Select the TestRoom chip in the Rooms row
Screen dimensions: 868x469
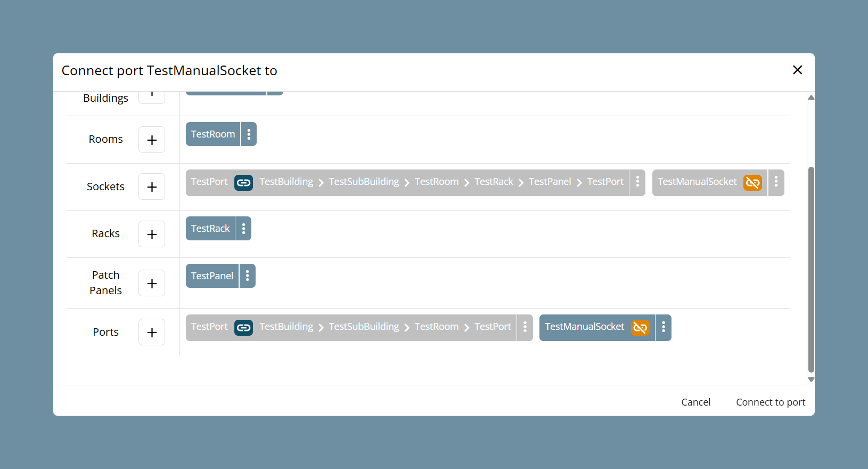[x=213, y=134]
